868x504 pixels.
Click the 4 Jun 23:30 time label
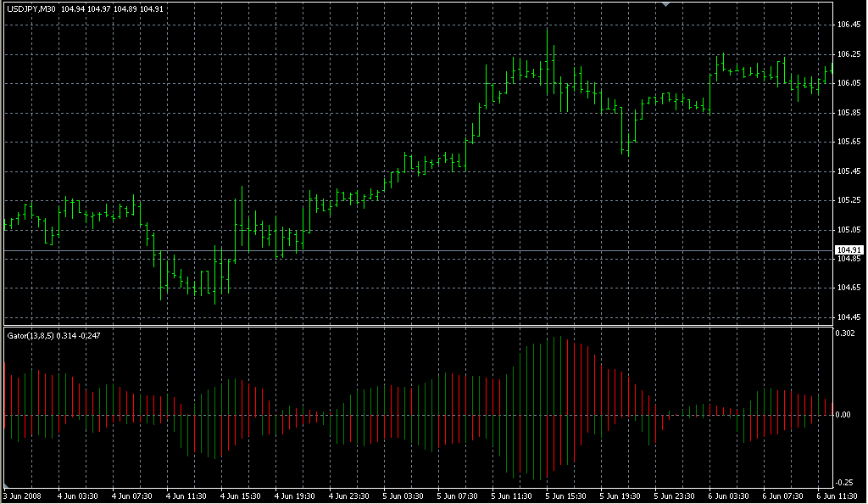pyautogui.click(x=348, y=496)
